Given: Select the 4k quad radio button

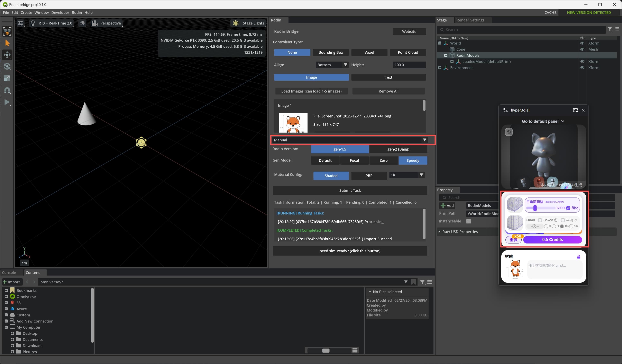Looking at the screenshot, I should click(546, 226).
